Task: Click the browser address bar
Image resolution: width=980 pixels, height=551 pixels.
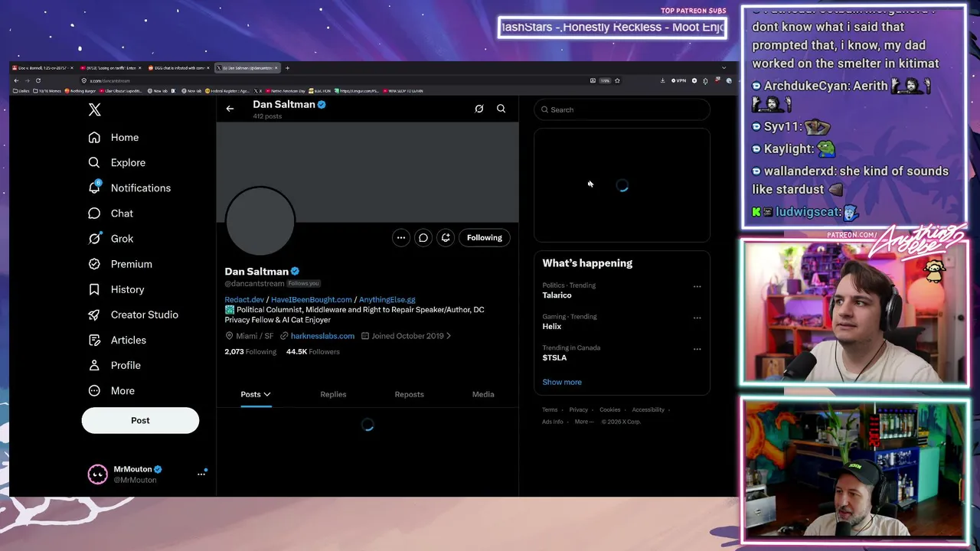Action: (337, 80)
